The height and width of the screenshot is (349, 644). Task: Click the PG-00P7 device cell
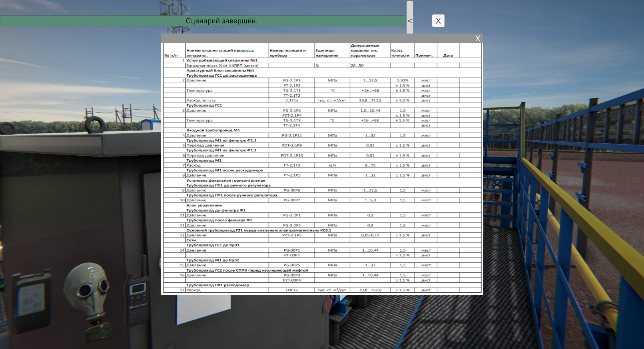[292, 200]
